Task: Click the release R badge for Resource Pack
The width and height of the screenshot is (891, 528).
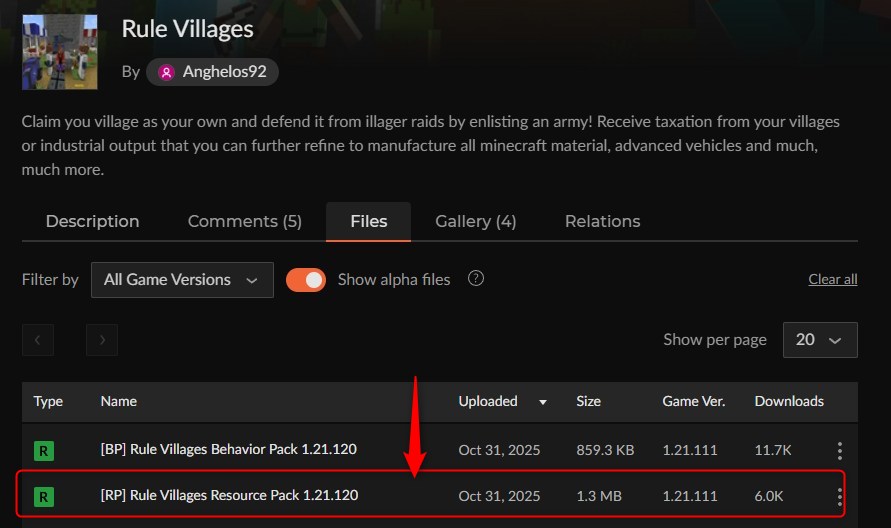Action: pyautogui.click(x=44, y=497)
